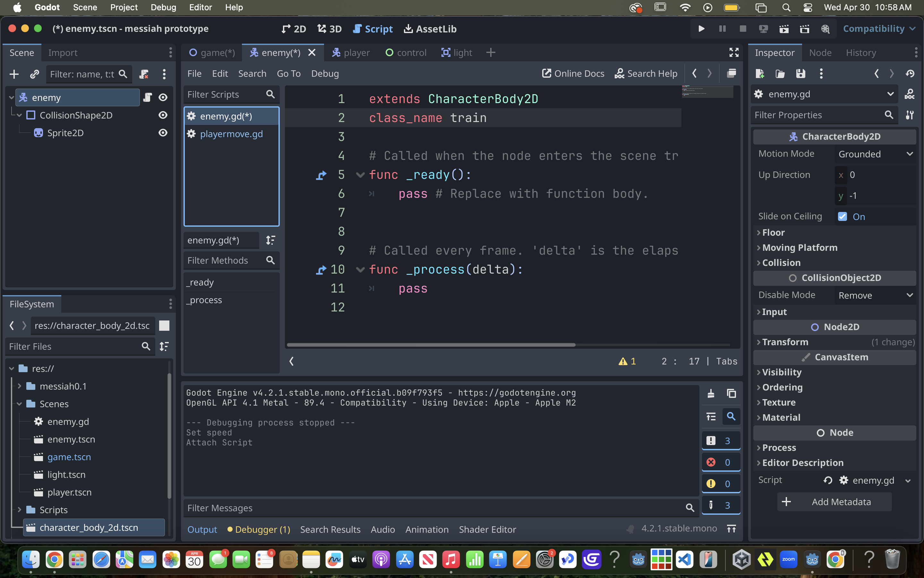Open the Compatibility renderer dropdown
The image size is (924, 578).
point(879,29)
